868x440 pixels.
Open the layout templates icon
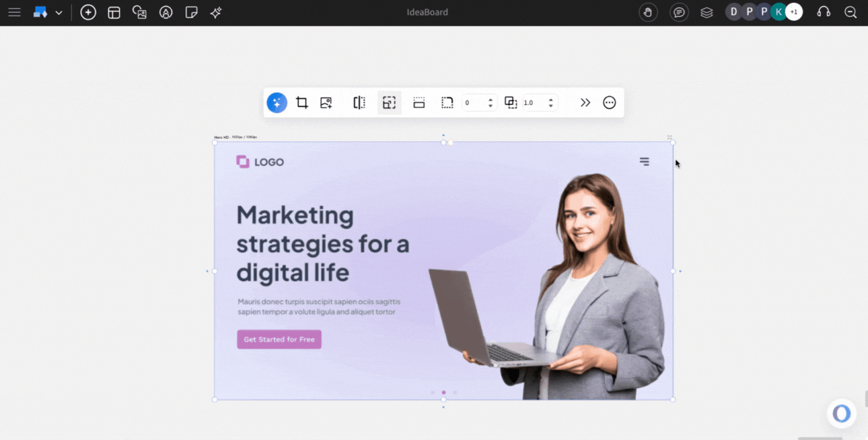[x=114, y=12]
